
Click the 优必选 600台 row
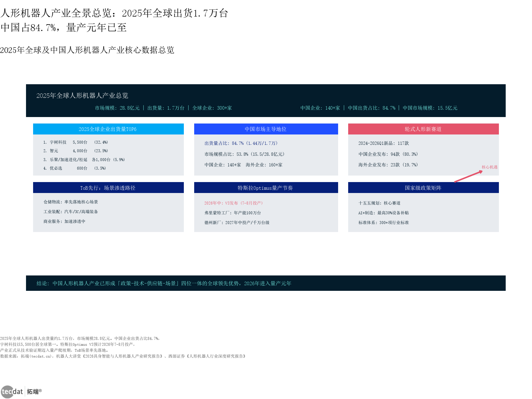pos(74,168)
